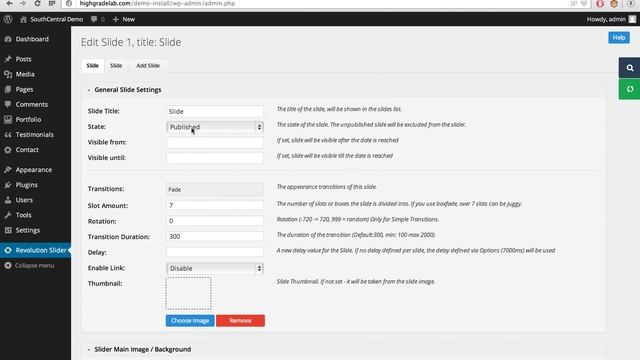
Task: Open SouthCentral Demo site home link
Action: click(x=51, y=19)
